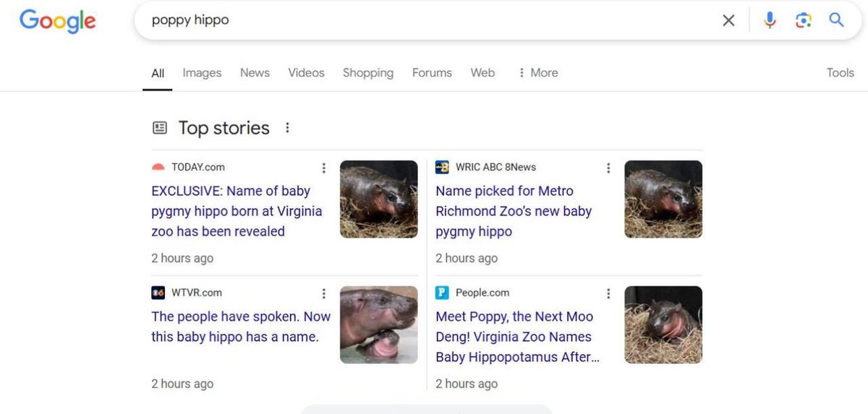
Task: Open search Tools
Action: [841, 73]
